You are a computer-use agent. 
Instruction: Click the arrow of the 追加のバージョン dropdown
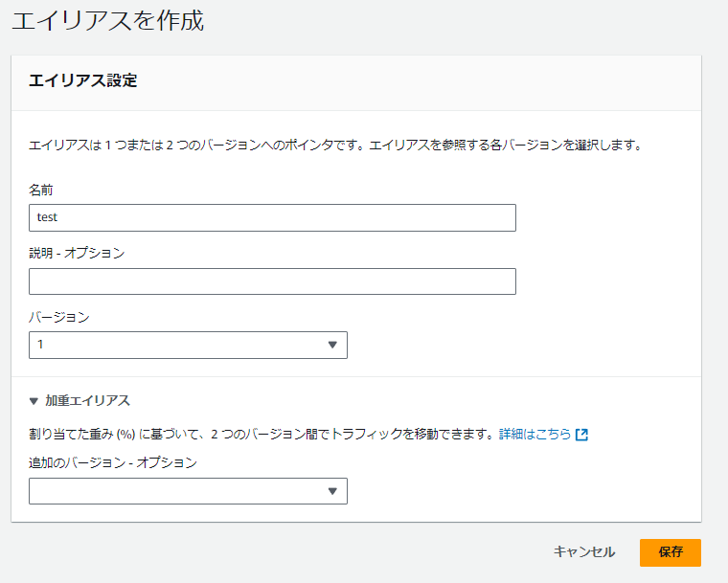(332, 491)
